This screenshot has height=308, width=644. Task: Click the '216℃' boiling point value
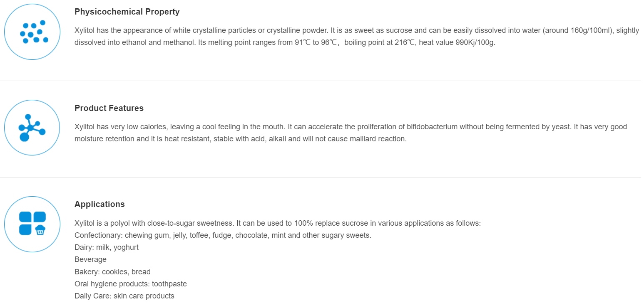405,42
